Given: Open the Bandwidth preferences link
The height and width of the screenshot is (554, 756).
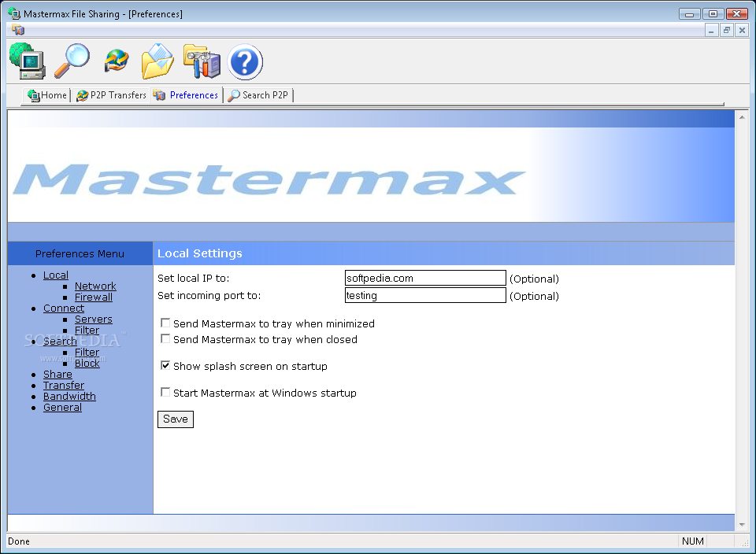Looking at the screenshot, I should click(x=69, y=397).
